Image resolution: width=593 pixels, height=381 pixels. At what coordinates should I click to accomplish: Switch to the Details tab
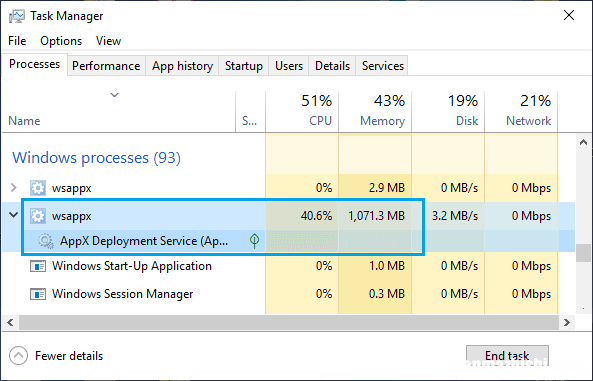pyautogui.click(x=332, y=66)
